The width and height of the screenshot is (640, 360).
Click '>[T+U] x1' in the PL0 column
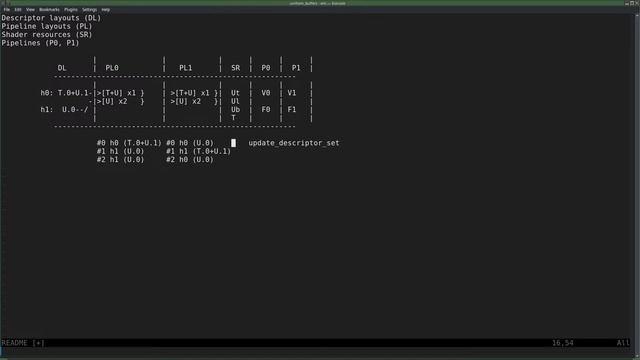(116, 93)
